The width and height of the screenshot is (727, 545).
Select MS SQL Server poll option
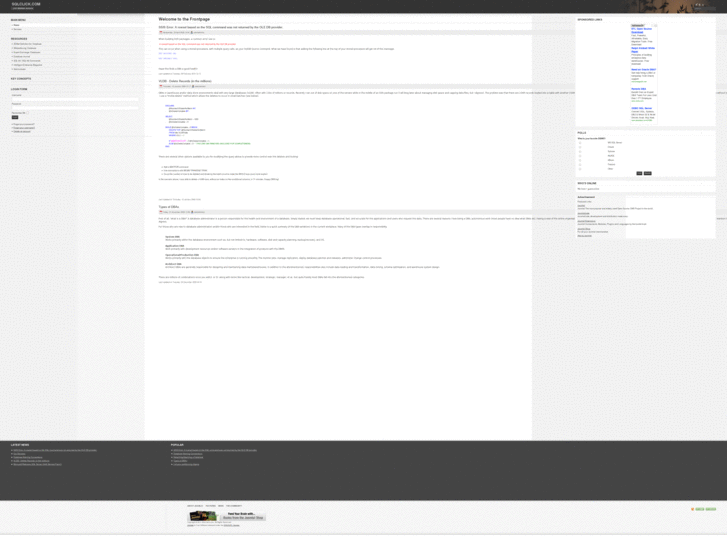580,143
